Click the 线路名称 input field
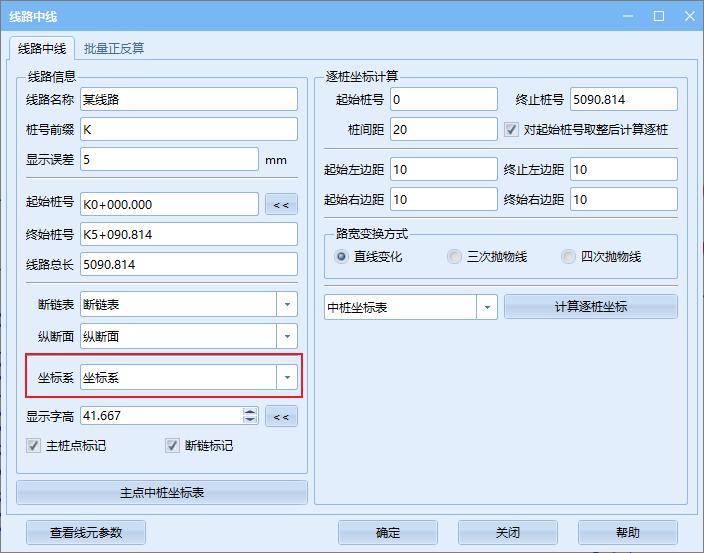The width and height of the screenshot is (704, 553). (188, 99)
